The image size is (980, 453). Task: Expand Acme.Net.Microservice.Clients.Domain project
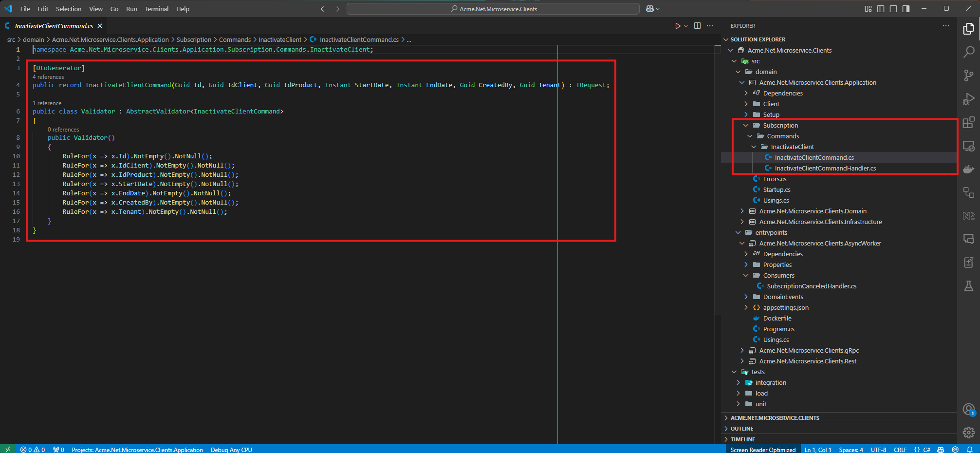741,211
